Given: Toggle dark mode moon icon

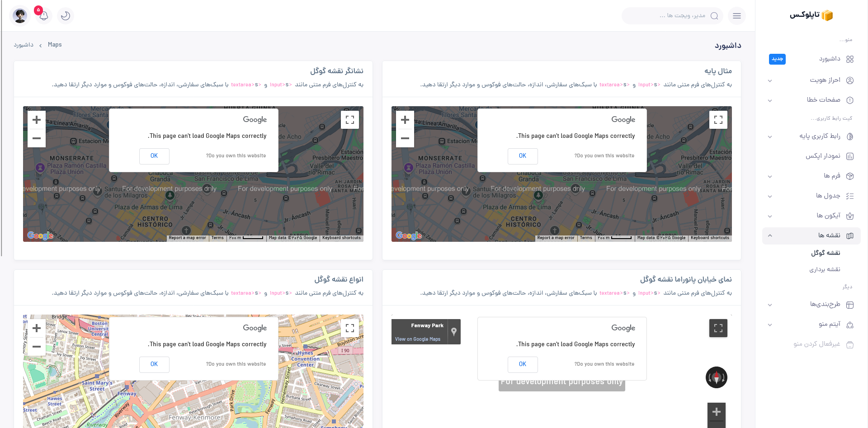Looking at the screenshot, I should click(x=66, y=16).
